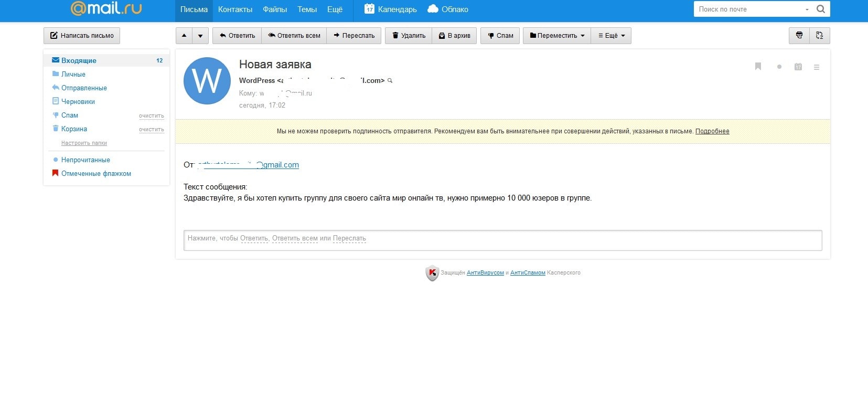Toggle the bookmark flag on this message

tap(758, 67)
